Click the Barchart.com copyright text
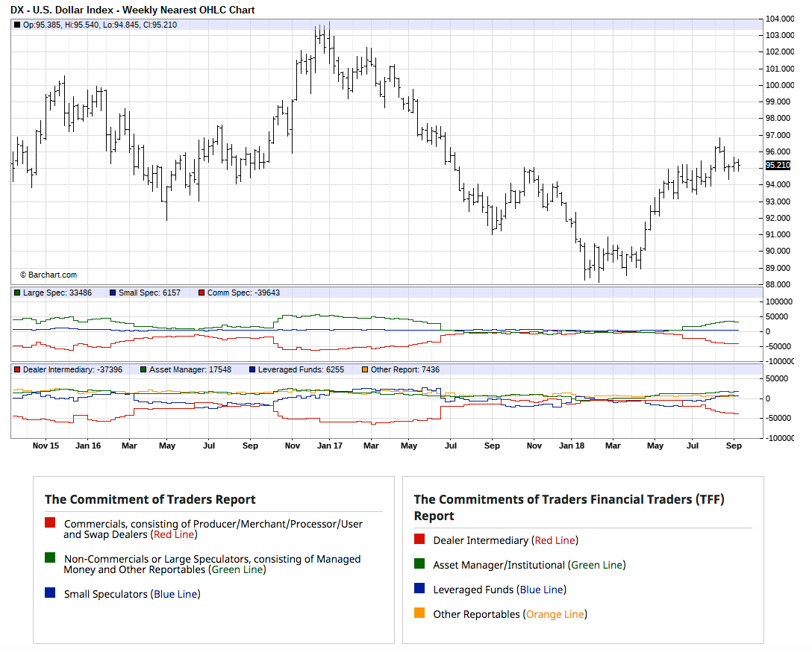This screenshot has width=812, height=650. coord(49,275)
